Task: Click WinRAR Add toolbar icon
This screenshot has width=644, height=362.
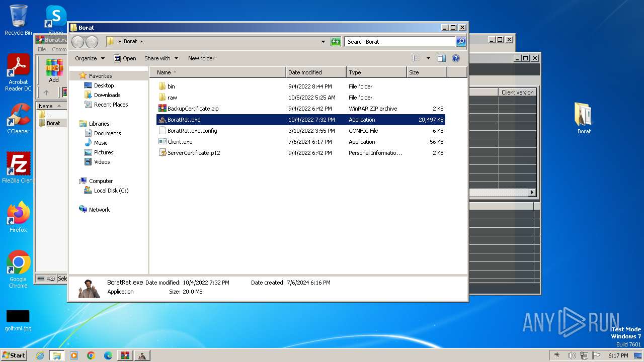Action: pos(54,71)
